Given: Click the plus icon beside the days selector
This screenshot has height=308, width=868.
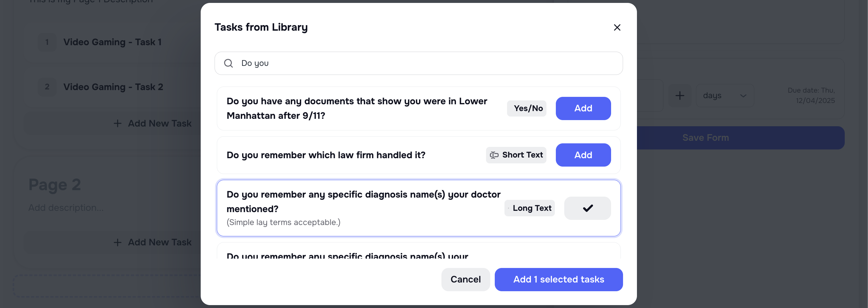Looking at the screenshot, I should (680, 96).
